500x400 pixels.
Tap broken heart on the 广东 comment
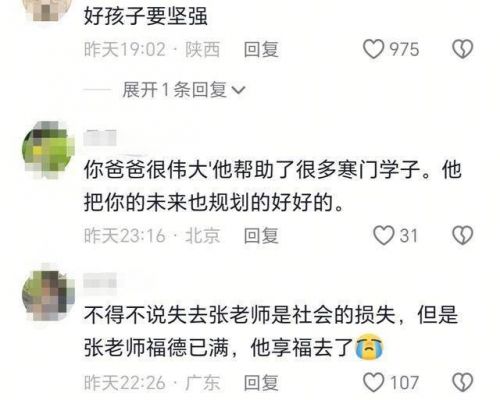click(462, 382)
